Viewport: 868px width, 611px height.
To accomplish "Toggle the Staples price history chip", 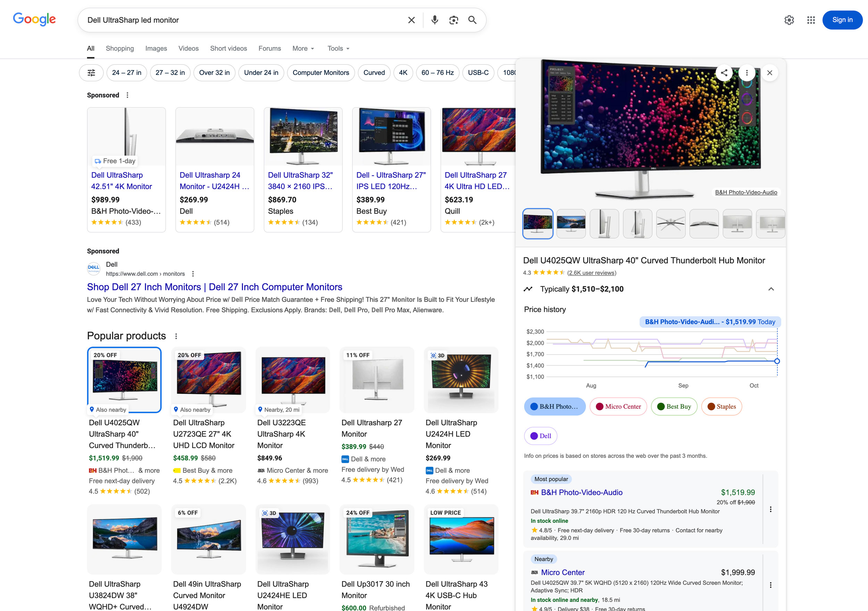I will point(721,407).
